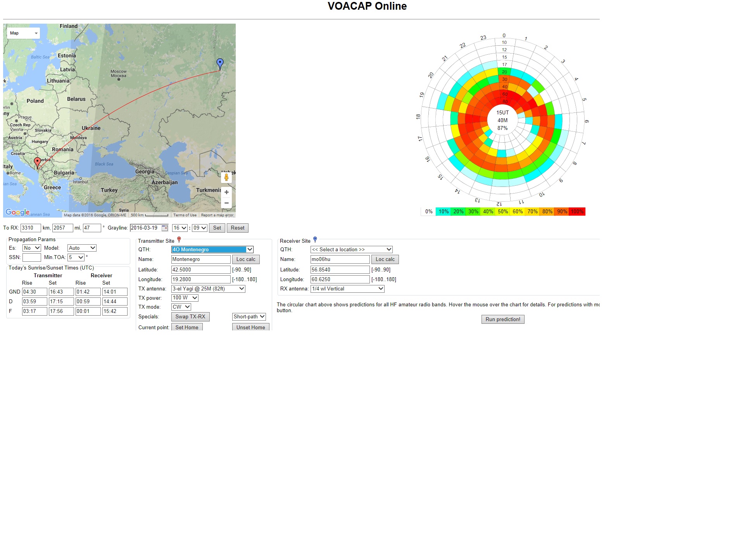The width and height of the screenshot is (756, 539).
Task: Click the Street View pegman icon
Action: point(226,178)
